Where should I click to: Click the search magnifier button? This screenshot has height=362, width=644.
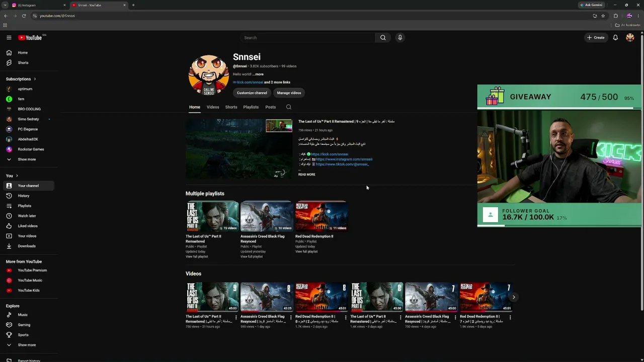(383, 38)
